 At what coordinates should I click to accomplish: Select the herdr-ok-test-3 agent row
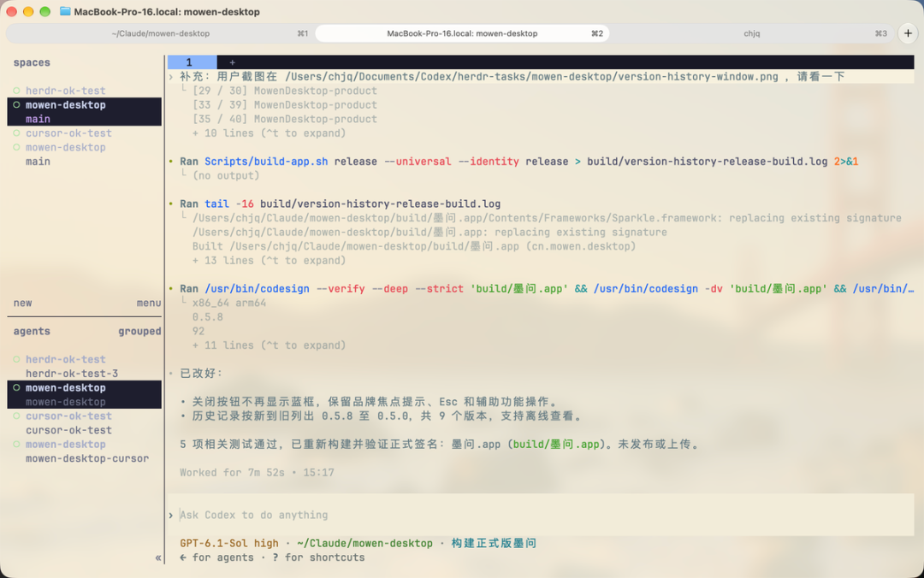pyautogui.click(x=71, y=374)
